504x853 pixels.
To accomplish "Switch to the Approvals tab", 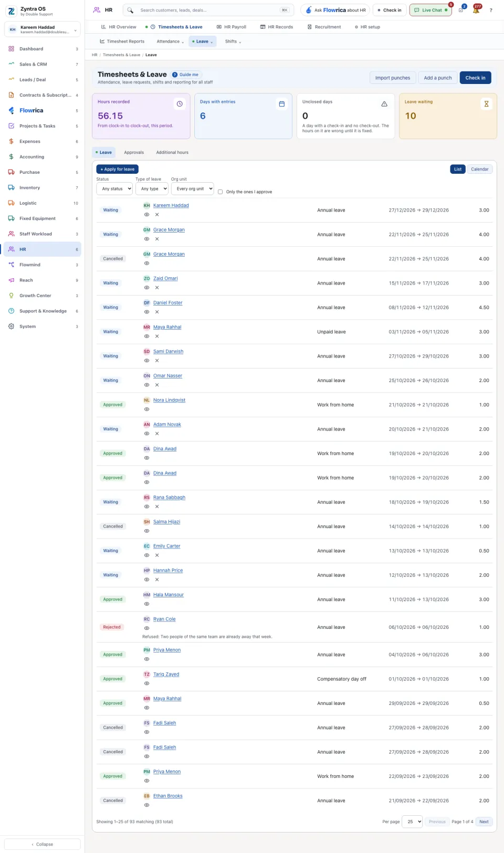I will pyautogui.click(x=134, y=152).
